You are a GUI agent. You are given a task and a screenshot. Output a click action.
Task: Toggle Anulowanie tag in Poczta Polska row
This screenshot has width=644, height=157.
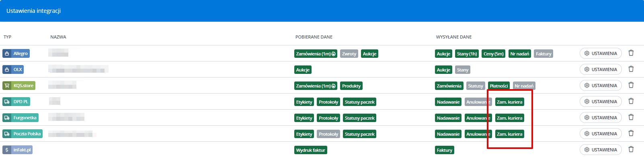click(478, 134)
